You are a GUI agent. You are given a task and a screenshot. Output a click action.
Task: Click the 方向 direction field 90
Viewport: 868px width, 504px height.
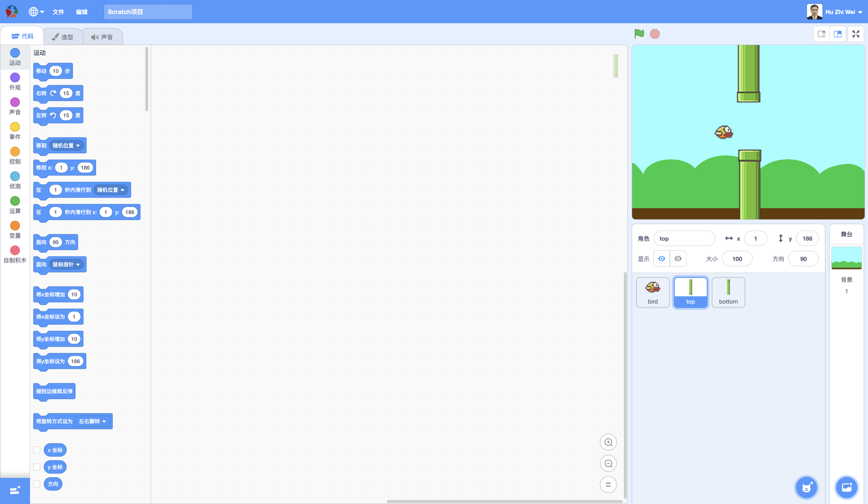(x=803, y=259)
